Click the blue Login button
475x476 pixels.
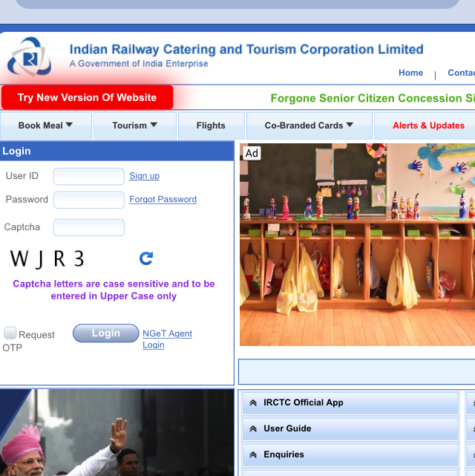click(106, 333)
